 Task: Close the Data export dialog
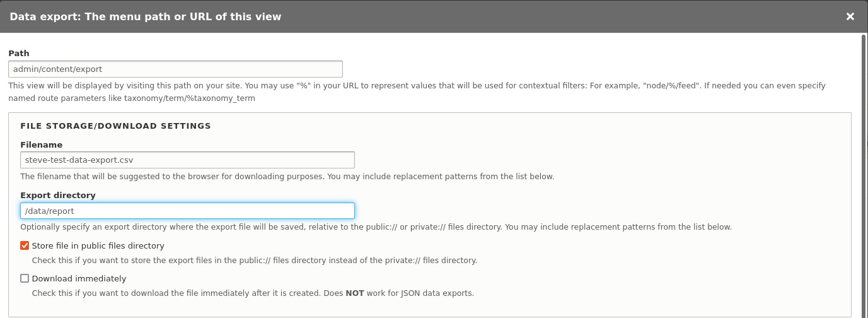(850, 16)
